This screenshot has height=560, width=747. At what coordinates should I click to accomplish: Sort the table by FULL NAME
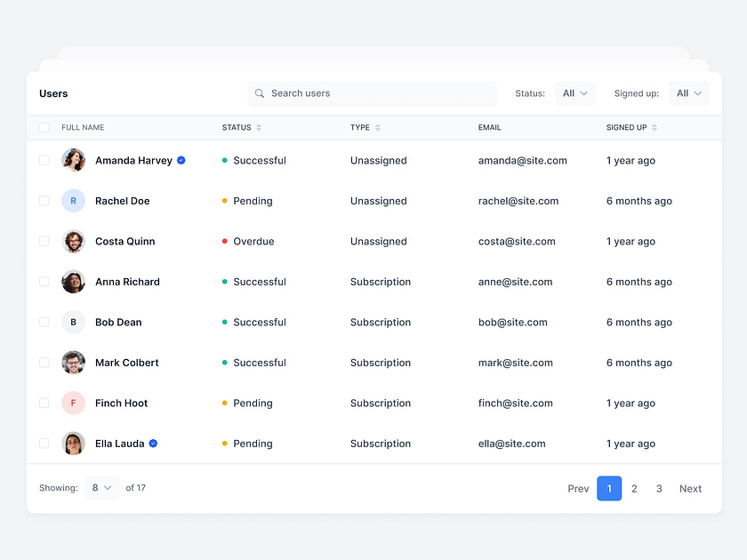pos(83,127)
